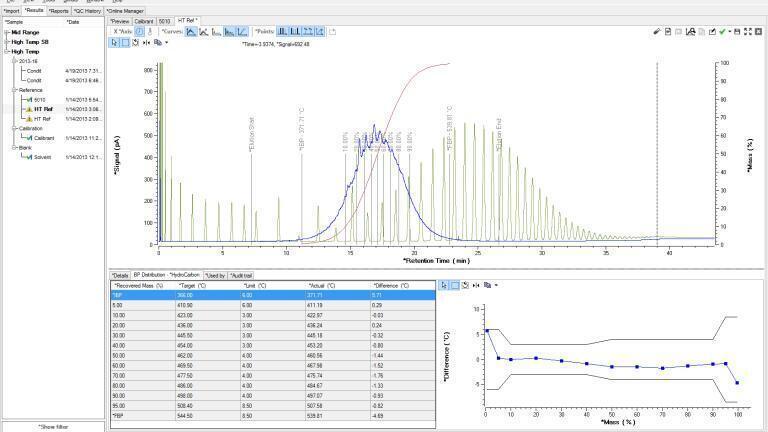Click the close panel X icon at top right
The image size is (768, 432).
coord(758,31)
